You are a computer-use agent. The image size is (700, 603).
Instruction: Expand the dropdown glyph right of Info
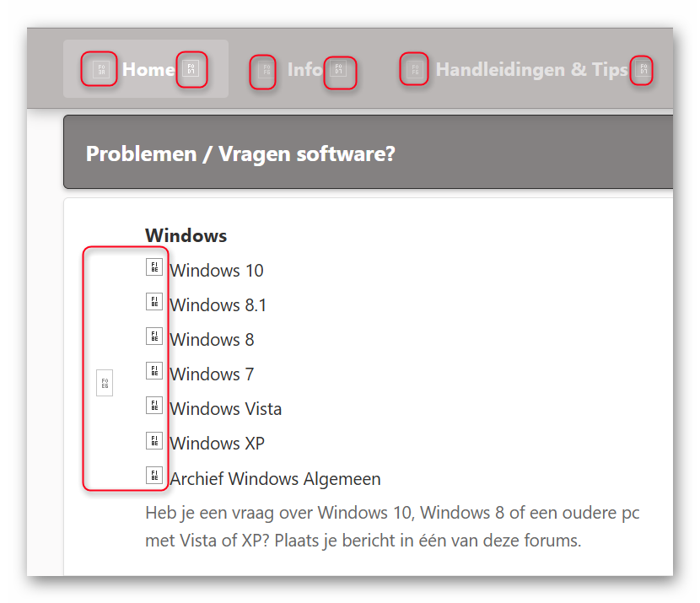(x=338, y=69)
